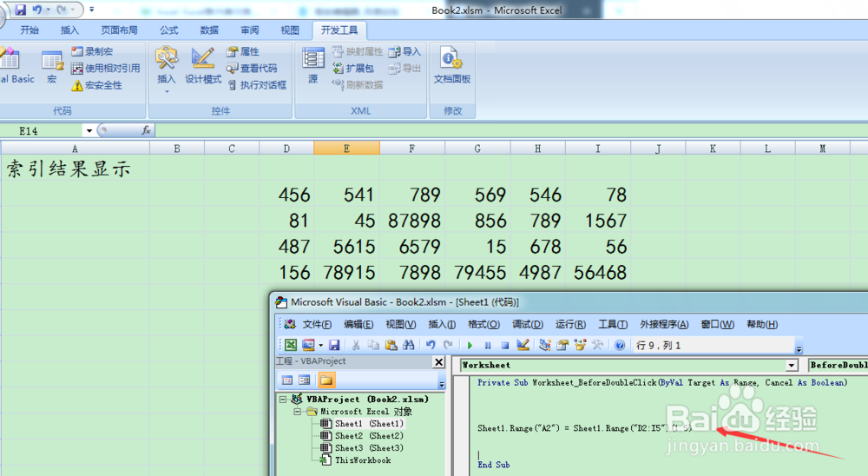Click Record Macro (录制宏)
The width and height of the screenshot is (868, 476).
click(x=93, y=51)
